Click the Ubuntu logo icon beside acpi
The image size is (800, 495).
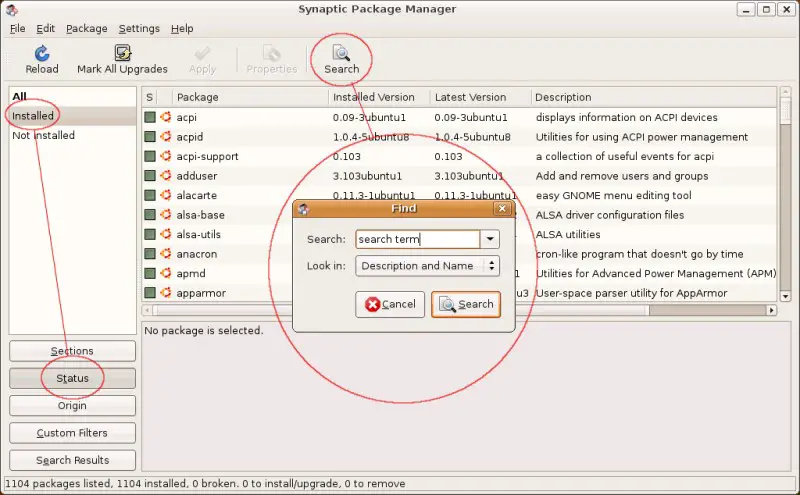pyautogui.click(x=165, y=117)
